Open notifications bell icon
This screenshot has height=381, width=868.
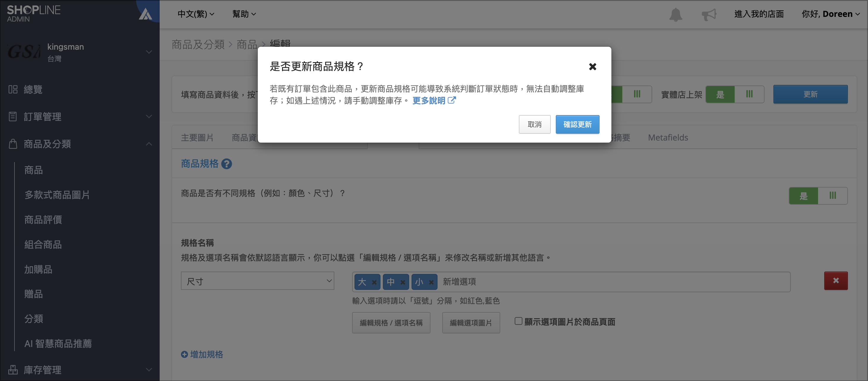(x=675, y=14)
